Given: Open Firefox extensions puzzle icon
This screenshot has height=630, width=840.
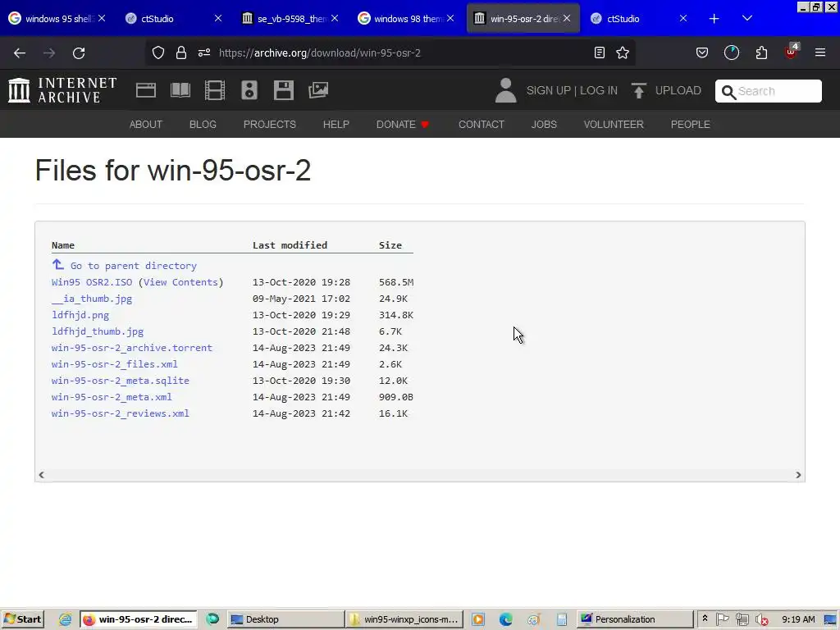Looking at the screenshot, I should tap(761, 52).
